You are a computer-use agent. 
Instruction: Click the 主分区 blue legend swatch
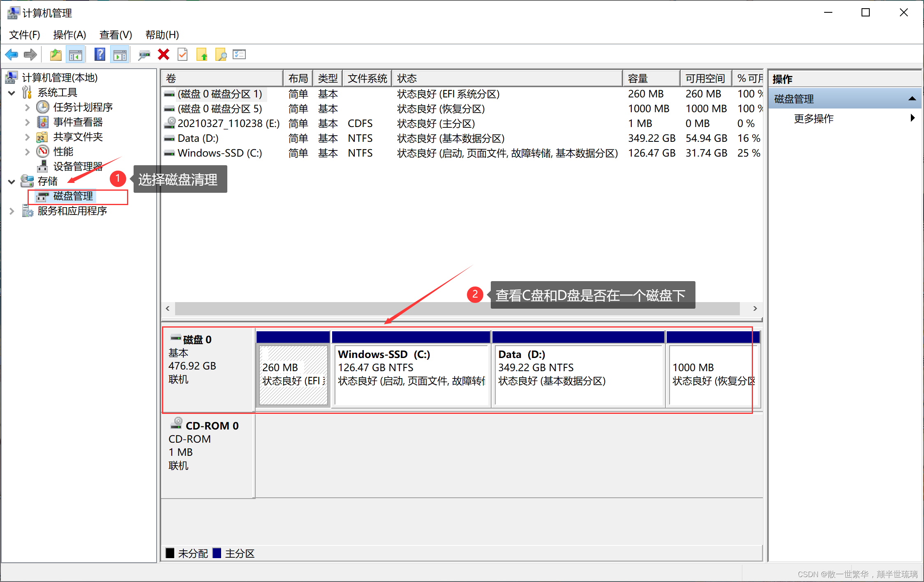[217, 553]
